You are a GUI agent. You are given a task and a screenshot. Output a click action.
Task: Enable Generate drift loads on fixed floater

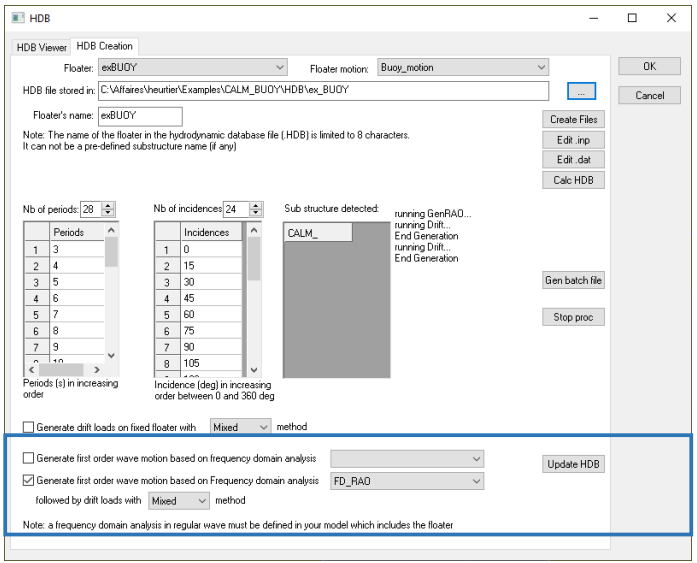click(28, 427)
